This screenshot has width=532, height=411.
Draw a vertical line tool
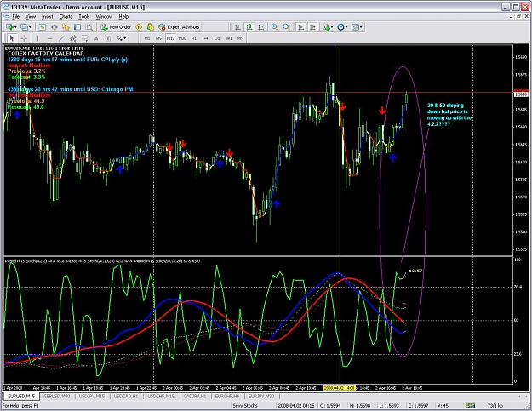38,38
